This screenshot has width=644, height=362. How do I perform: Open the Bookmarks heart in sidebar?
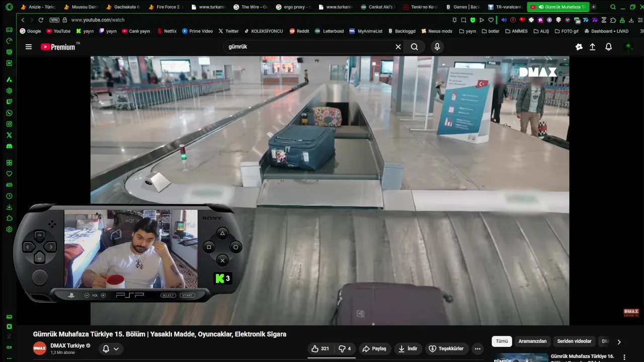[x=9, y=174]
